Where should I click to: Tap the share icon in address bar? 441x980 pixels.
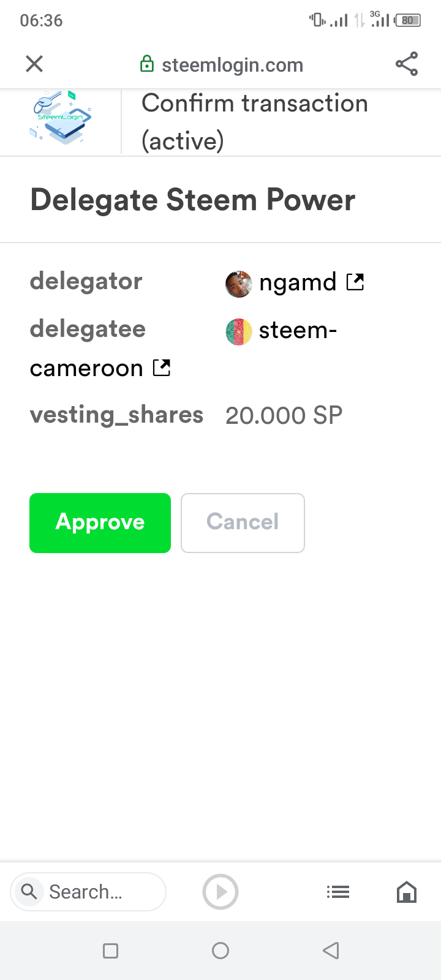coord(407,64)
